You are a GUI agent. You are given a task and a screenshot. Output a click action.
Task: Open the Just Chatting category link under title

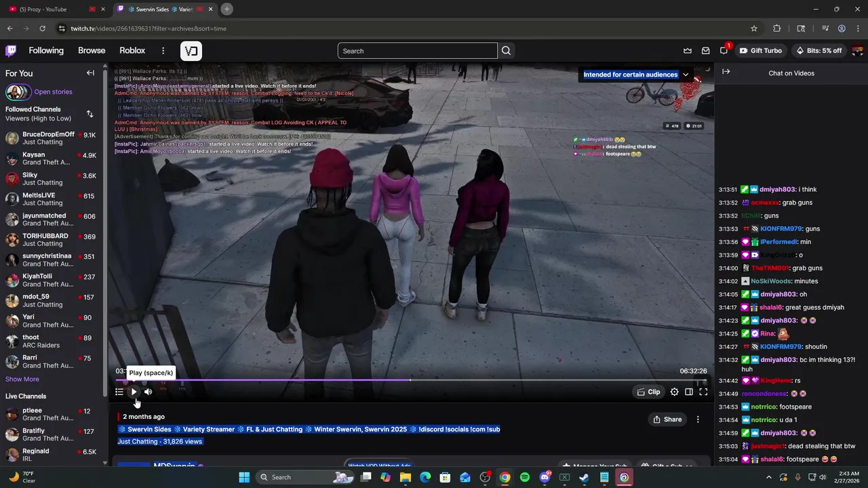pos(138,441)
